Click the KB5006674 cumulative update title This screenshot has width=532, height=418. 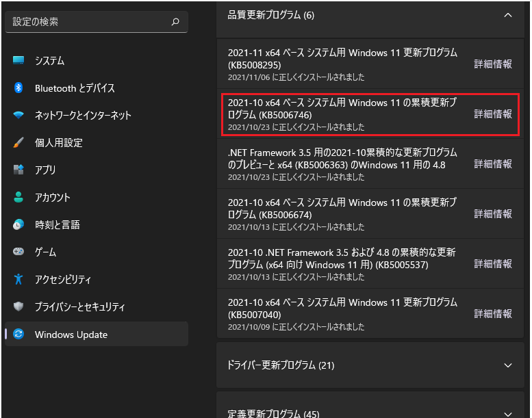pos(342,209)
